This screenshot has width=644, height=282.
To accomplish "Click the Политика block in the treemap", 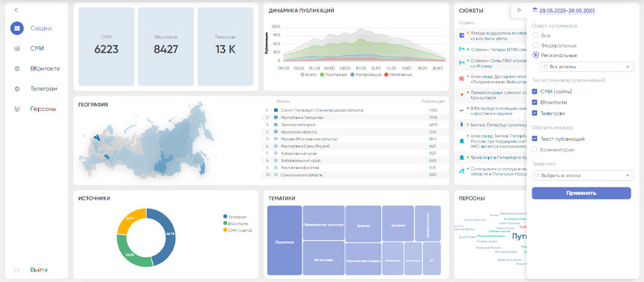I will pos(285,240).
